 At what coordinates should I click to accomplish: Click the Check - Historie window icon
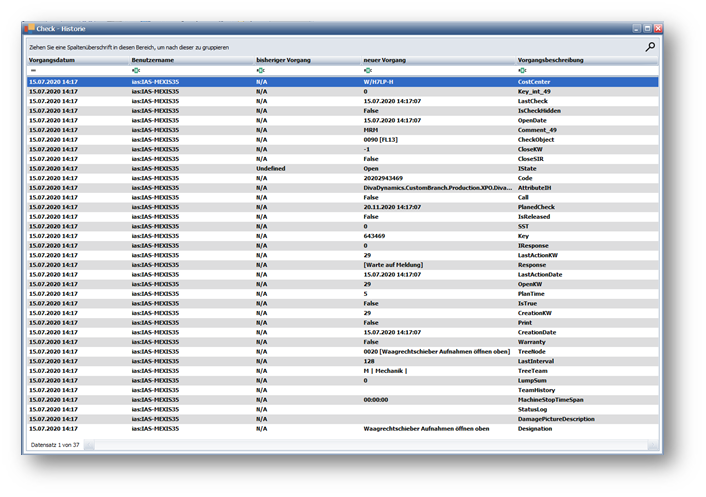(30, 29)
